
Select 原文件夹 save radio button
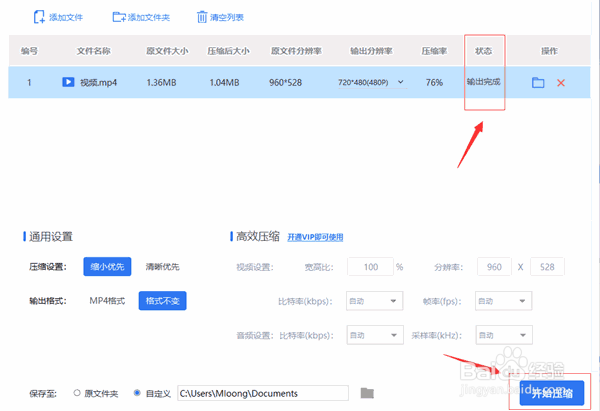tap(77, 393)
